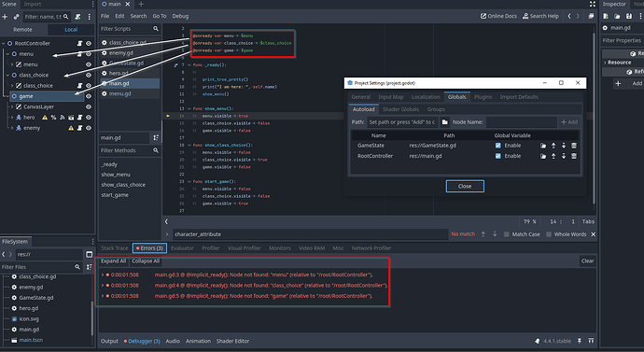
Task: Hide the game node
Action: [x=89, y=96]
